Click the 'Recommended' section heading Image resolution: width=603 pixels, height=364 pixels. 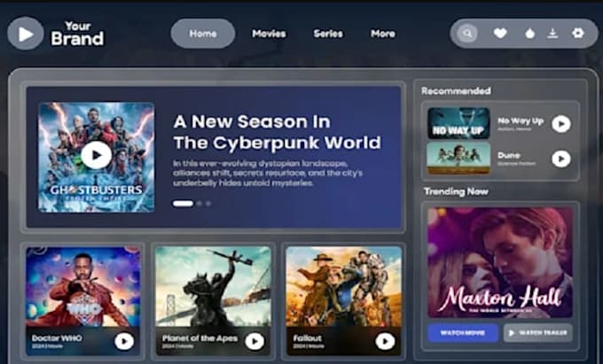[456, 91]
